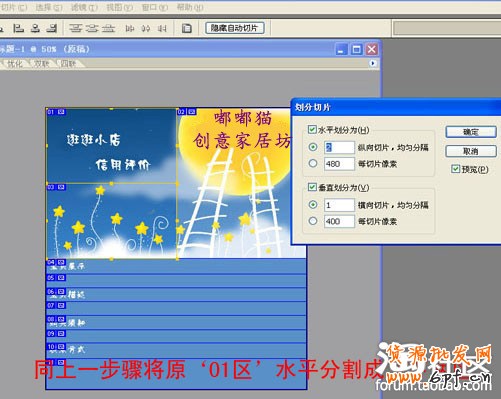Click the 隐藏自动切片 button
The image size is (501, 399).
click(x=235, y=28)
